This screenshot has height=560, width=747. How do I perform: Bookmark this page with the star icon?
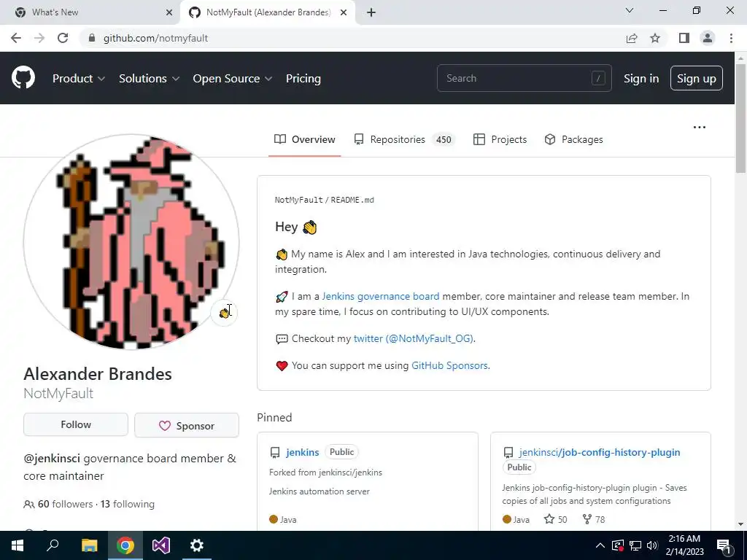point(655,38)
